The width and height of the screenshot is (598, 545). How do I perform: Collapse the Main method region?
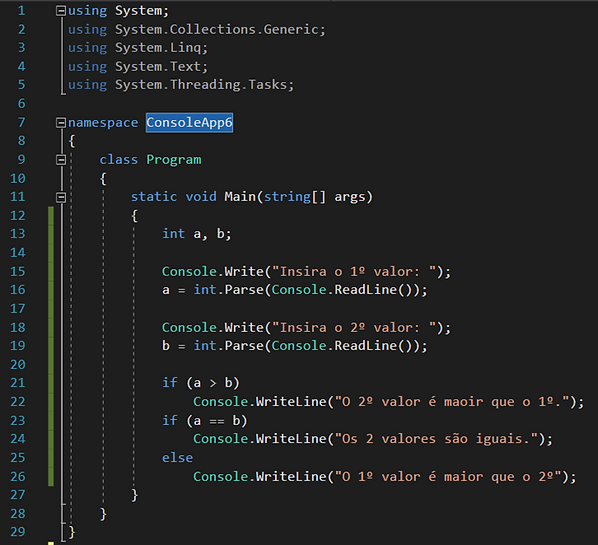[61, 197]
